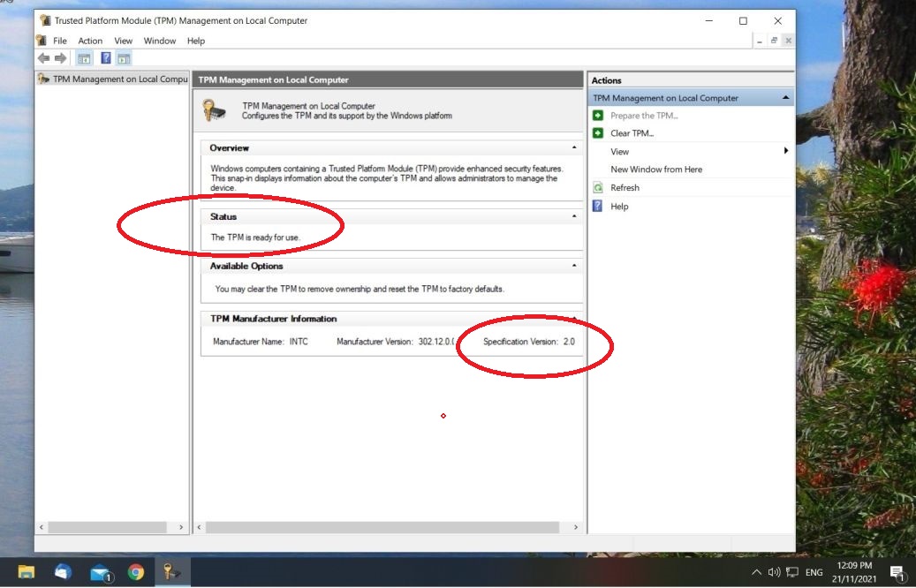This screenshot has height=588, width=916.
Task: Open the network icon in system tray
Action: click(x=792, y=572)
